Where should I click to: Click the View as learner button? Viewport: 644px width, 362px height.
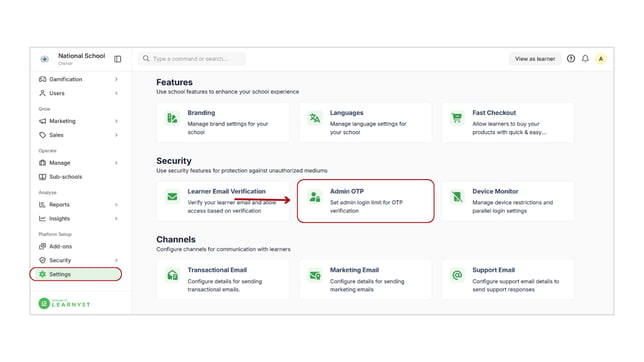pos(535,59)
